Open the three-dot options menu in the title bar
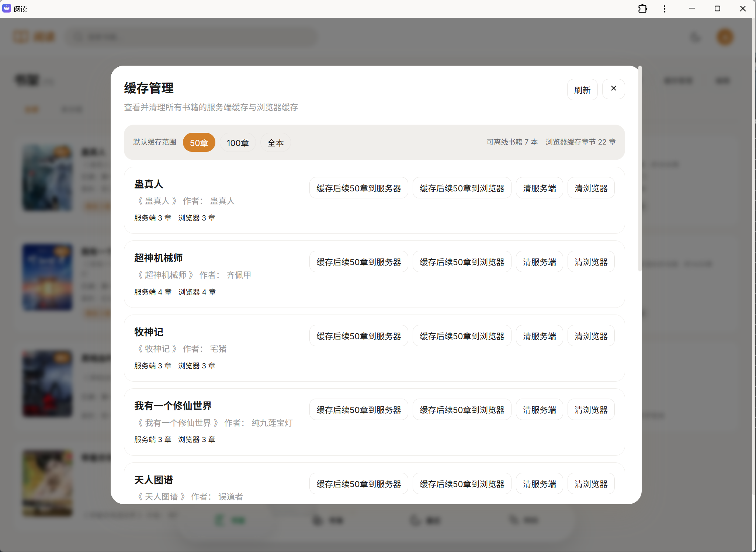The image size is (756, 552). tap(665, 8)
